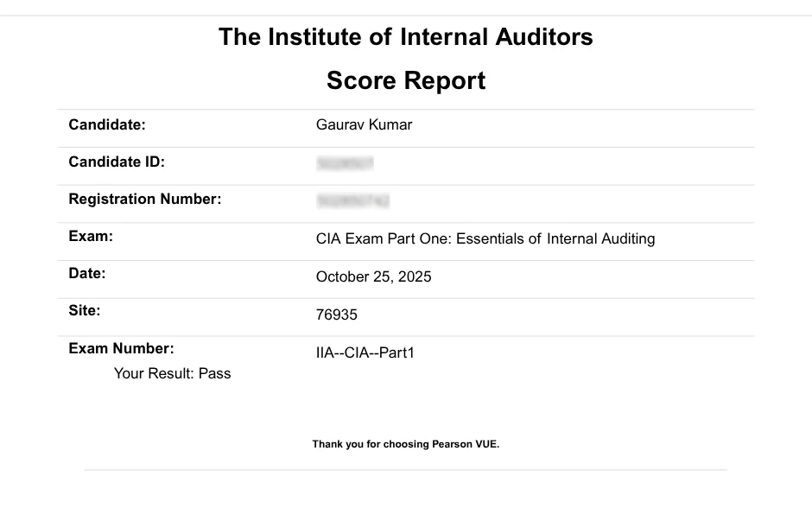The height and width of the screenshot is (508, 812).
Task: Click the 'CIA Exam Part One' exam name
Action: pyautogui.click(x=485, y=238)
